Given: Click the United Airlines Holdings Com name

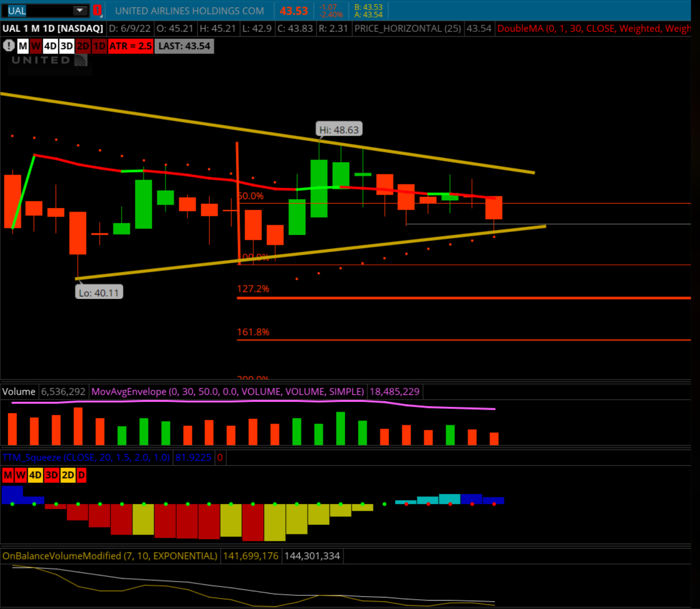Looking at the screenshot, I should (x=189, y=11).
